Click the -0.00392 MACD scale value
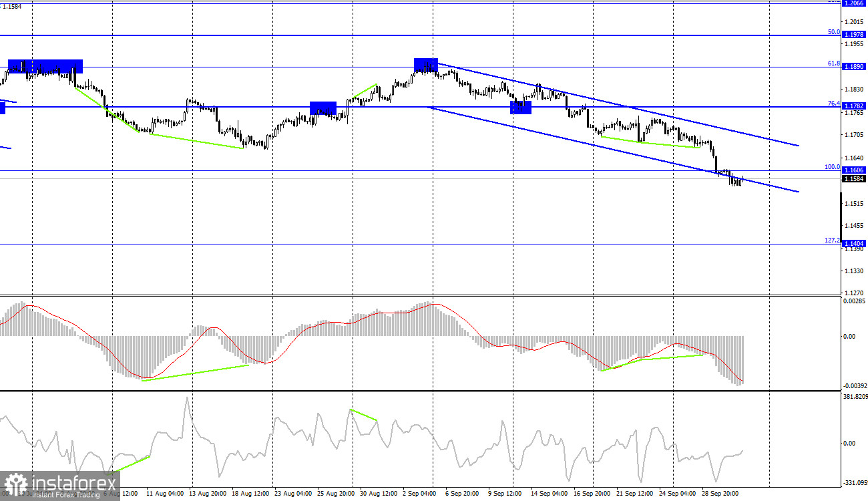868x501 pixels. (855, 386)
